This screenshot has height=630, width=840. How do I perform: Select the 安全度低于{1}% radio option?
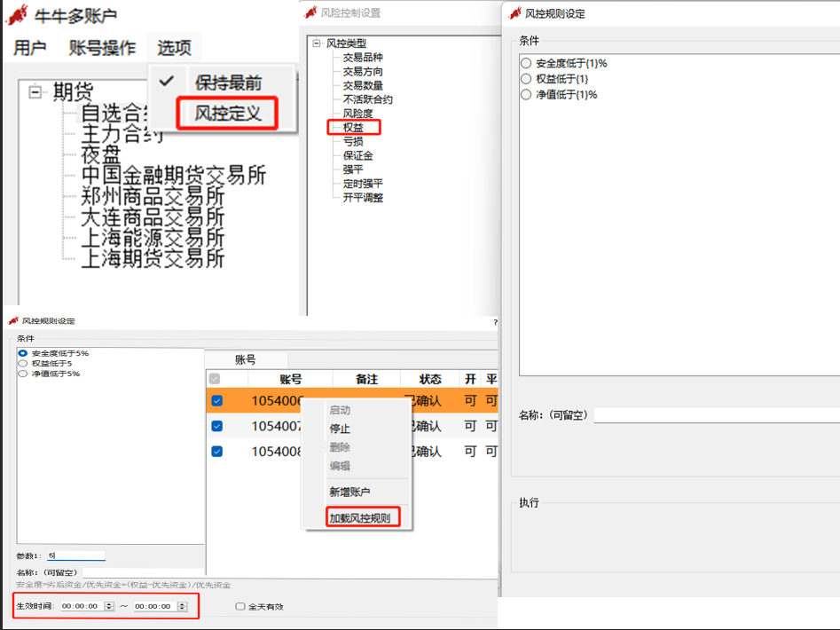pos(526,63)
